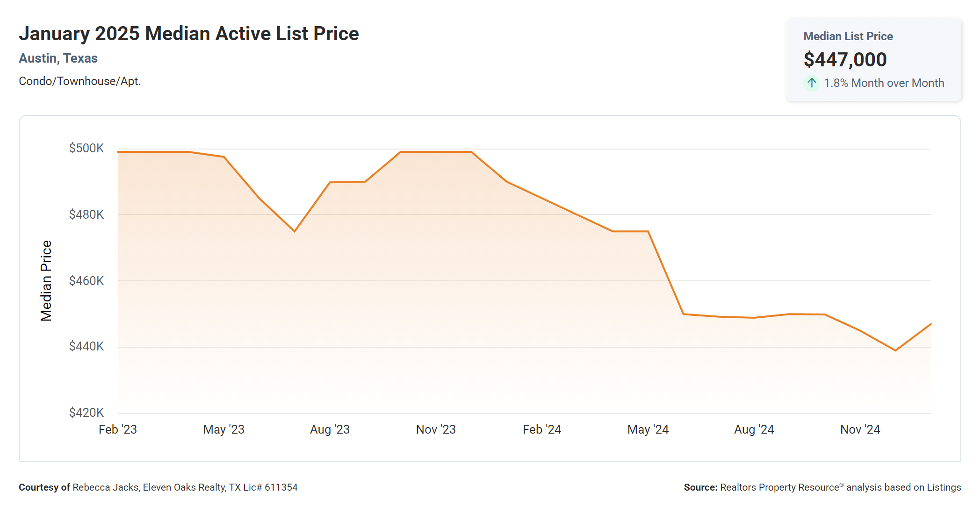Click the final data point at chart's right end

[x=930, y=324]
